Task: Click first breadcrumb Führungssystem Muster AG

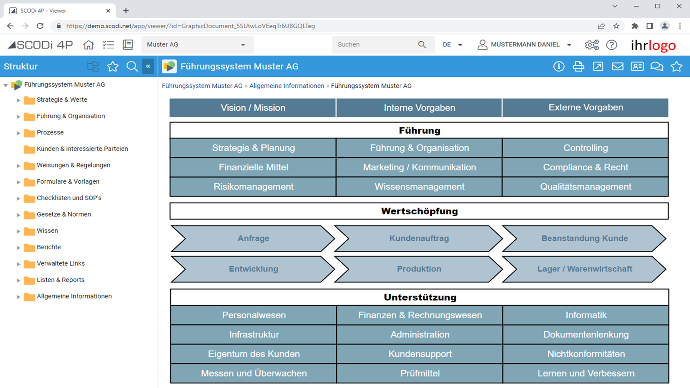Action: point(202,86)
